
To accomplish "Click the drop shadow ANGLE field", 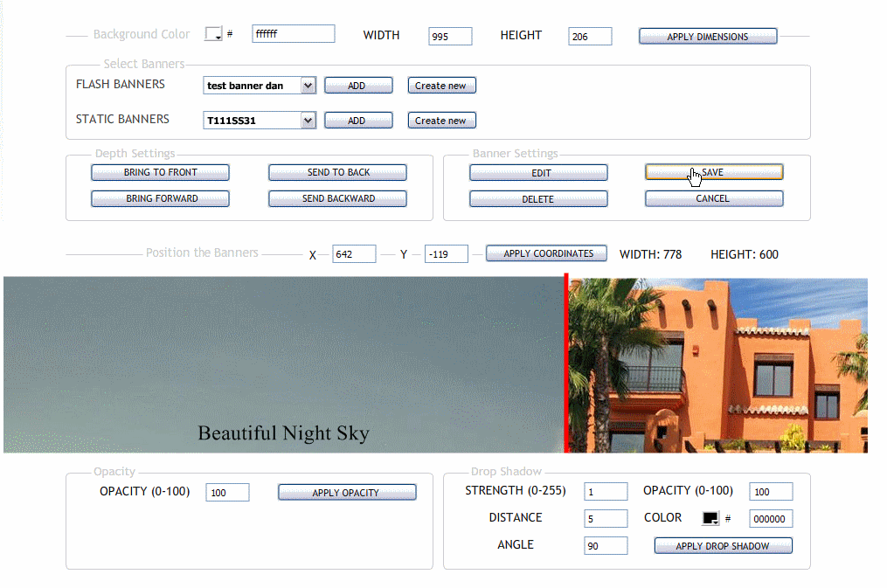I will (606, 545).
